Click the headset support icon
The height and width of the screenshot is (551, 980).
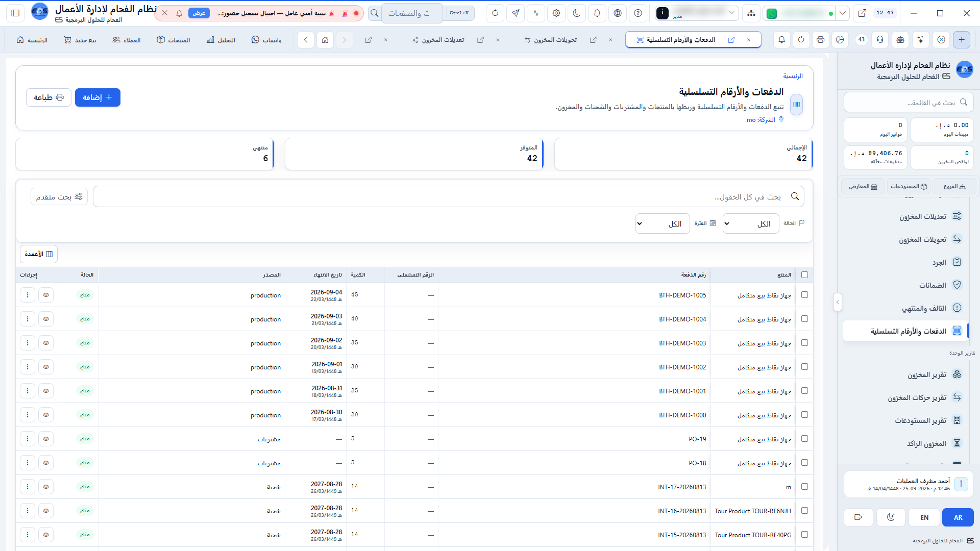(x=880, y=40)
